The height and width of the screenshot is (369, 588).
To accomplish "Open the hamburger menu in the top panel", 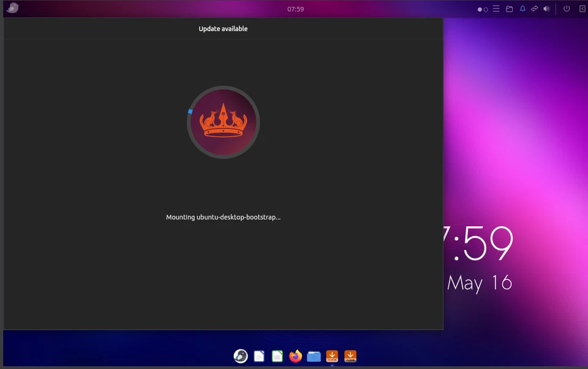I will [x=496, y=9].
